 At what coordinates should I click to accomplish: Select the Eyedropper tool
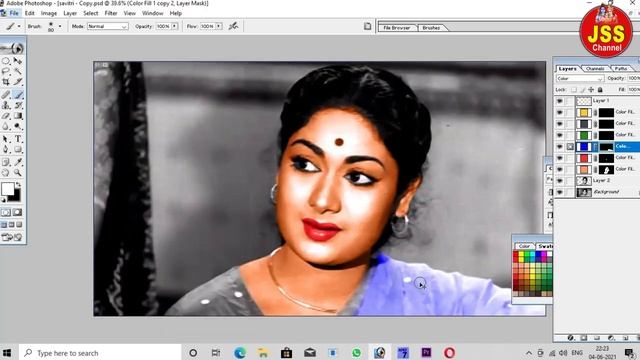pos(18,162)
